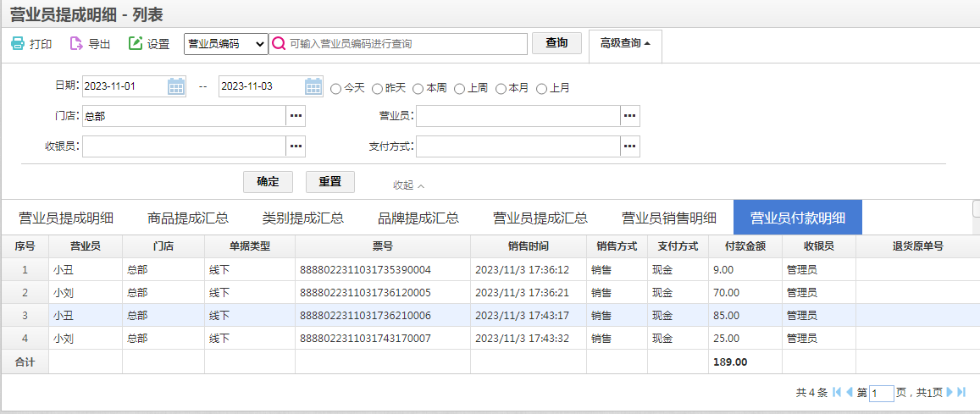The image size is (980, 414).
Task: Click the 单据类型 column header
Action: coord(250,246)
